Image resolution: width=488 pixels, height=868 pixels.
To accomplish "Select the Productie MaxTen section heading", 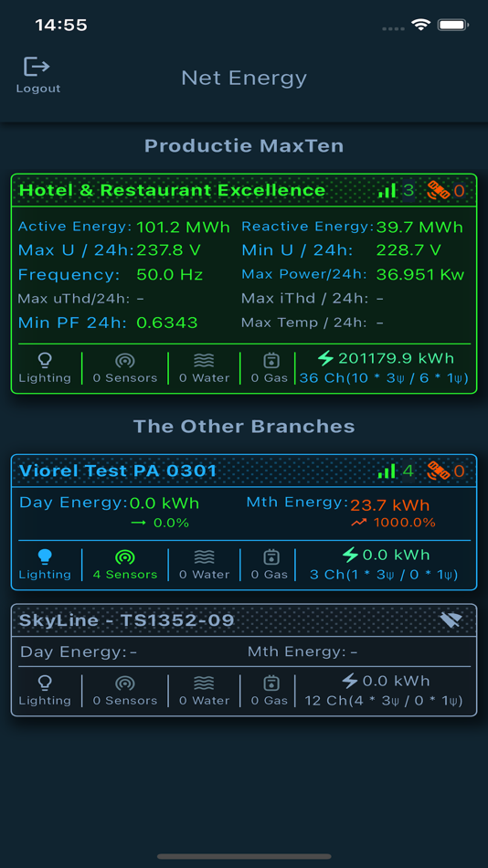I will click(x=244, y=146).
